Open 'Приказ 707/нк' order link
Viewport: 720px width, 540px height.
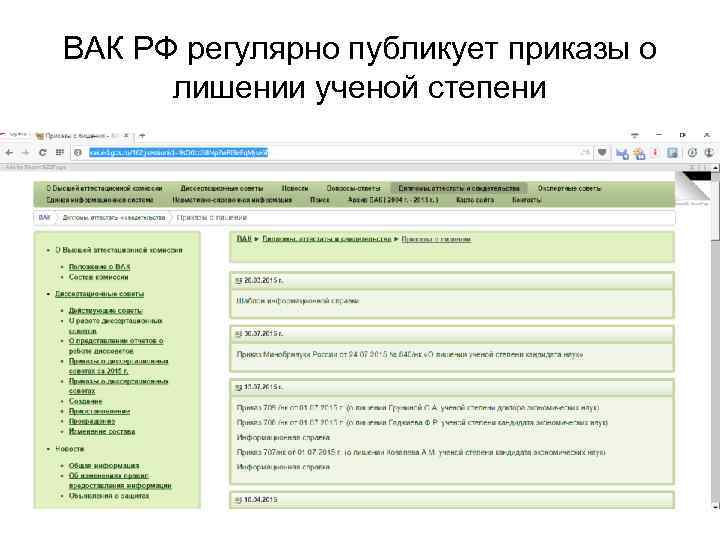[x=421, y=452]
